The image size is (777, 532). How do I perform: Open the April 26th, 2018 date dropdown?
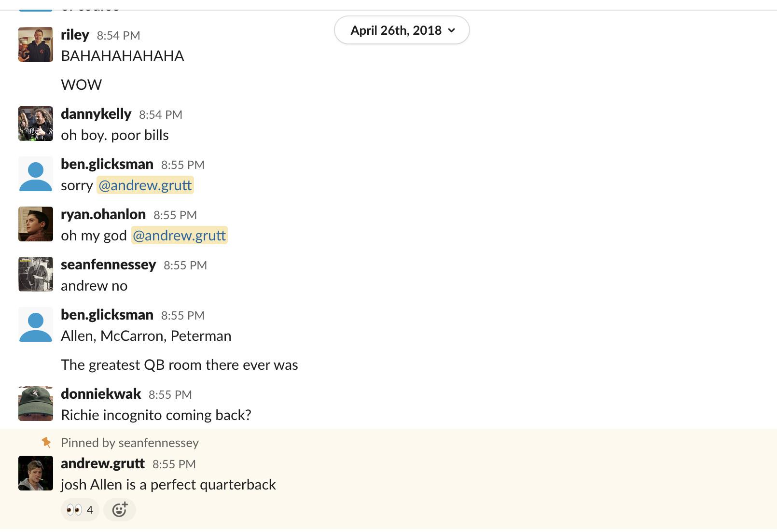tap(402, 30)
